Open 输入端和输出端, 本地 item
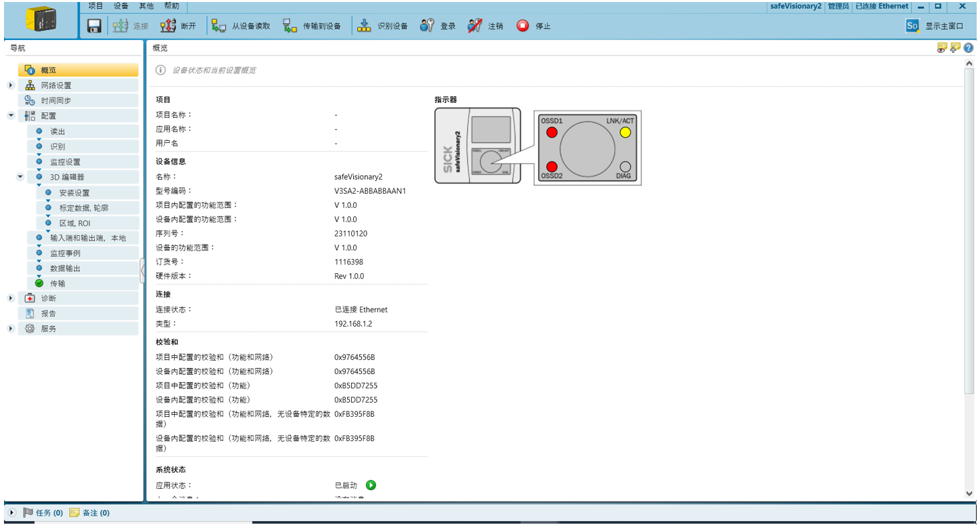Viewport: 980px width, 527px height. point(83,238)
